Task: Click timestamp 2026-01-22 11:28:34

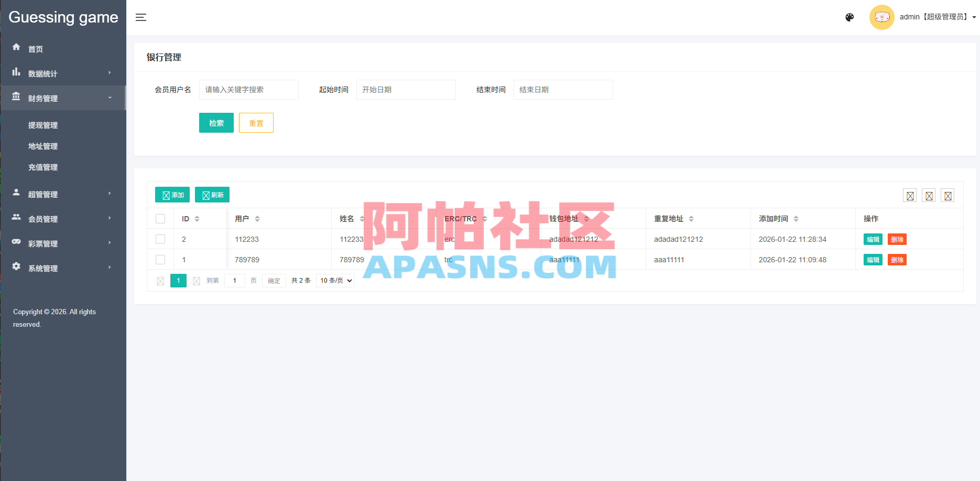Action: click(x=792, y=239)
